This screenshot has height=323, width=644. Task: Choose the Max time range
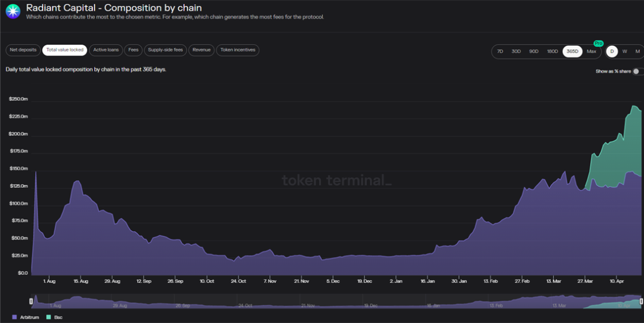pyautogui.click(x=592, y=52)
